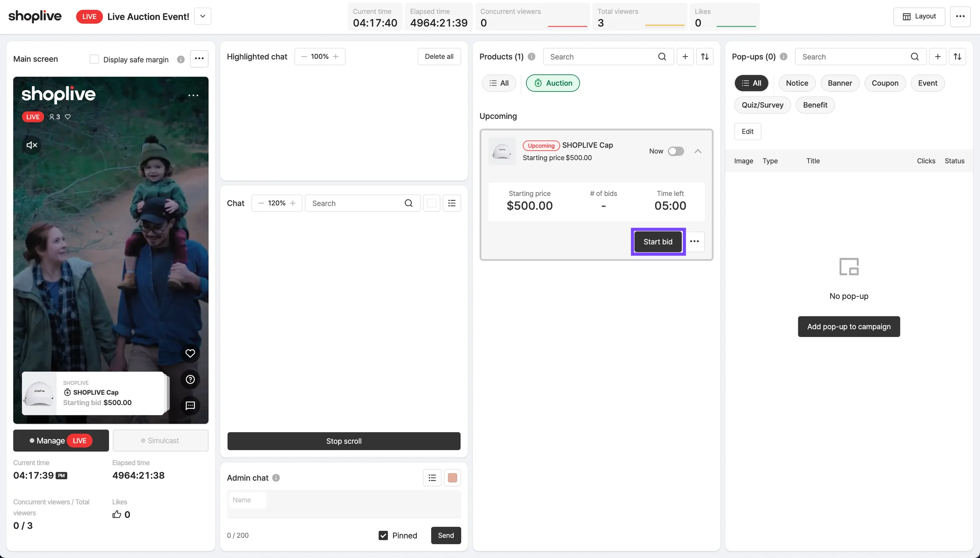This screenshot has width=980, height=558.
Task: Toggle the empty square box beside Chat search
Action: point(432,203)
